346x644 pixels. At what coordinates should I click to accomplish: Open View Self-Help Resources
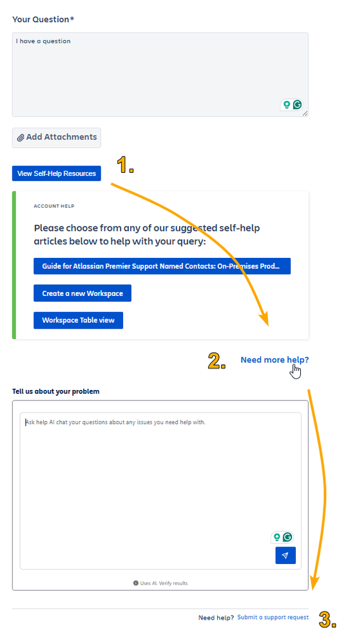tap(57, 173)
